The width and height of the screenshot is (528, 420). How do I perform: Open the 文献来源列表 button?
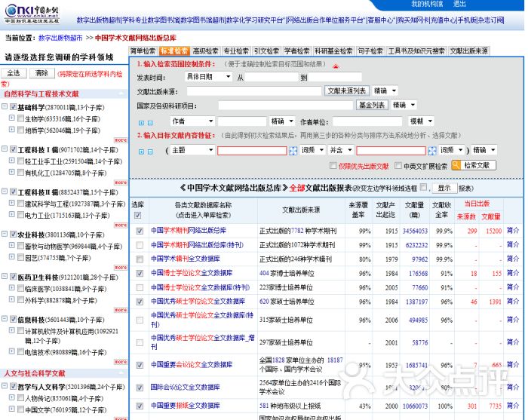click(346, 91)
